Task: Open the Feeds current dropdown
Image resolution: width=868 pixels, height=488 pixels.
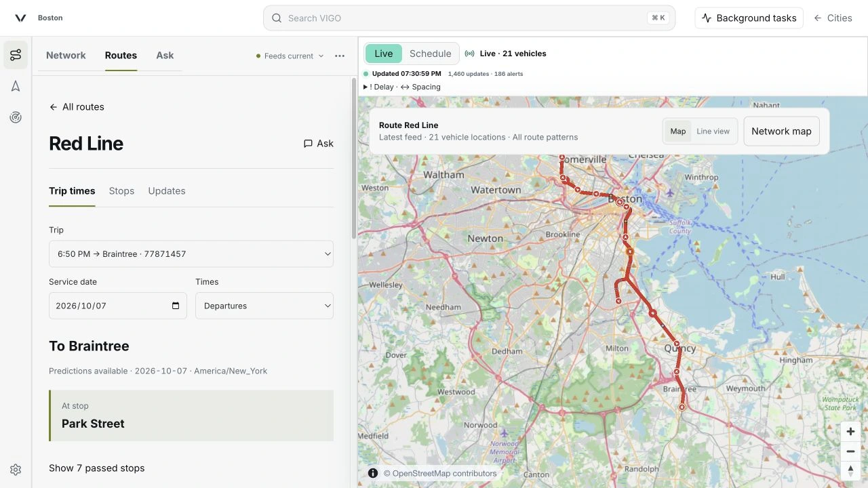Action: pyautogui.click(x=290, y=56)
